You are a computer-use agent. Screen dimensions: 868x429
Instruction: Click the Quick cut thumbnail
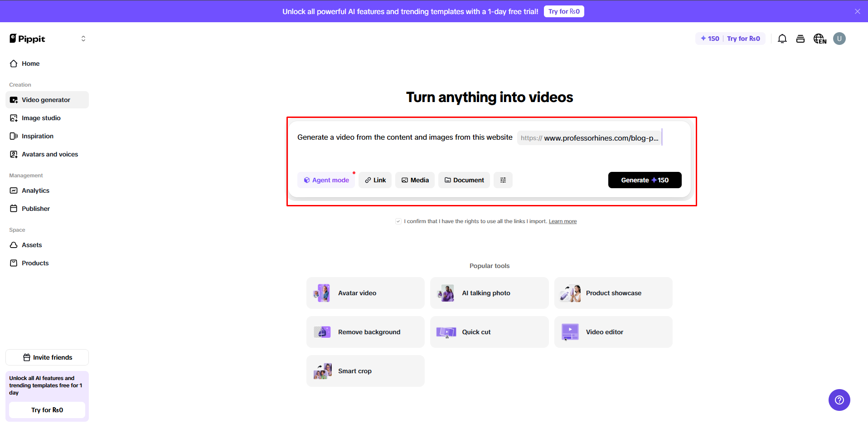click(446, 332)
